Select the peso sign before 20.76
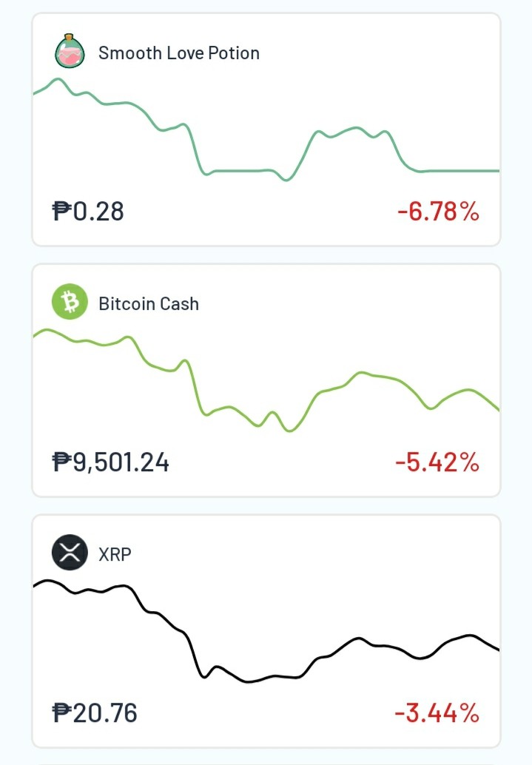532x765 pixels. (61, 712)
